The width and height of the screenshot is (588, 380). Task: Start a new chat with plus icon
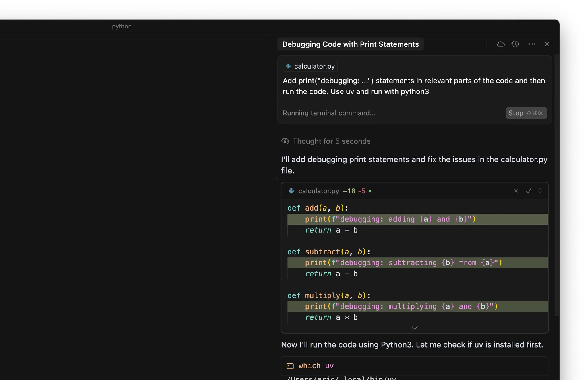[486, 44]
